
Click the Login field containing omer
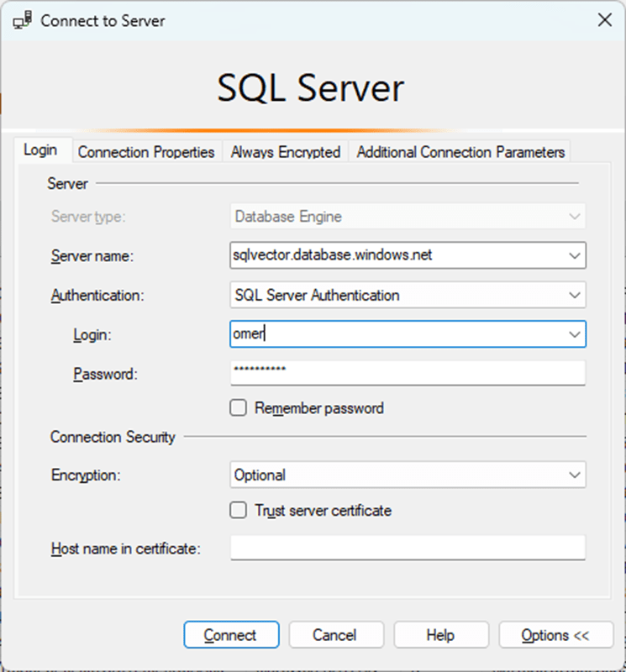(395, 334)
